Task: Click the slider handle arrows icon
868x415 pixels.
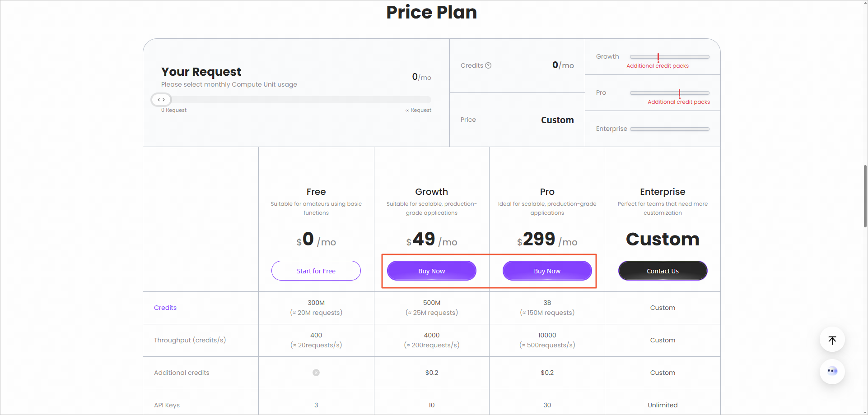Action: (161, 100)
